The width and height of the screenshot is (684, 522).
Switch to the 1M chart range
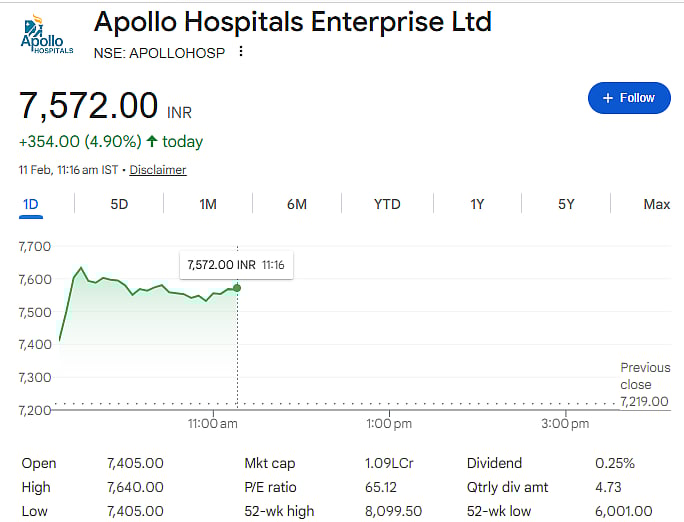tap(208, 204)
